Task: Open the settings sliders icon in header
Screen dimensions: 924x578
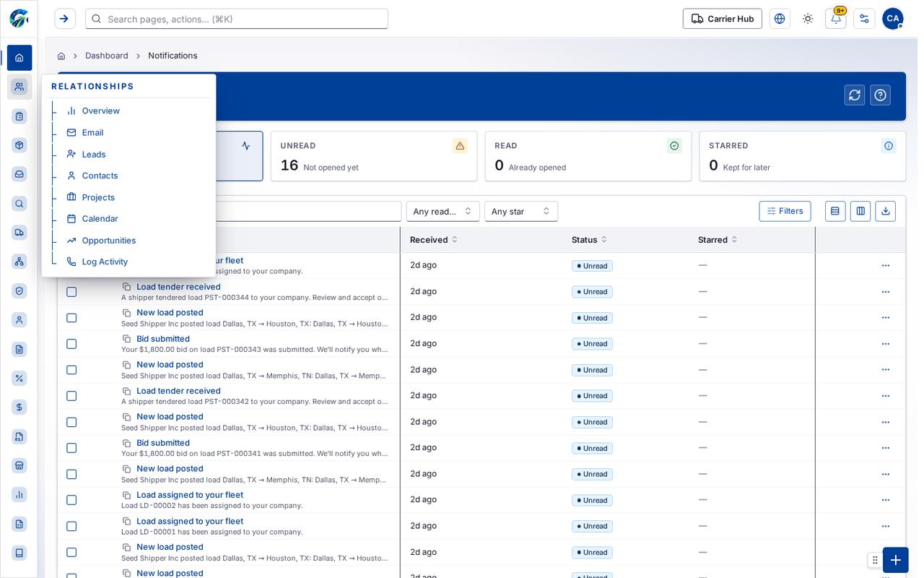Action: coord(864,19)
